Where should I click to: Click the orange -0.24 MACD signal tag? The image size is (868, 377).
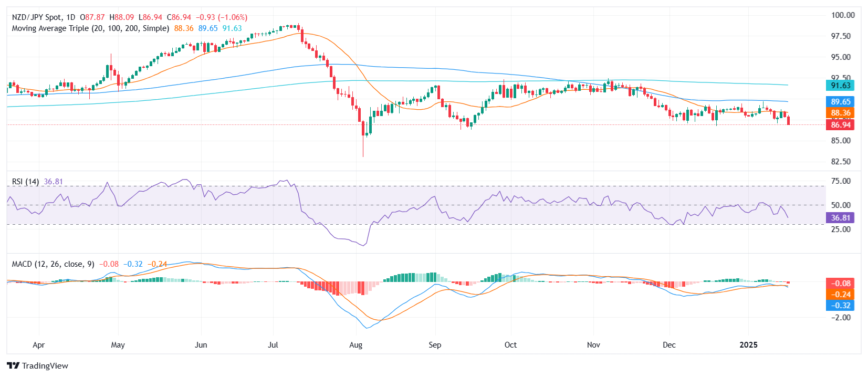click(x=840, y=295)
